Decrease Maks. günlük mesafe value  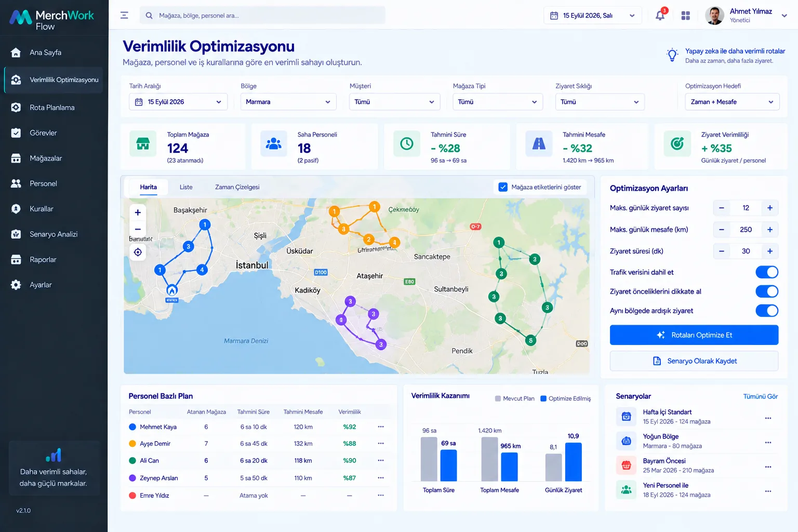click(722, 230)
